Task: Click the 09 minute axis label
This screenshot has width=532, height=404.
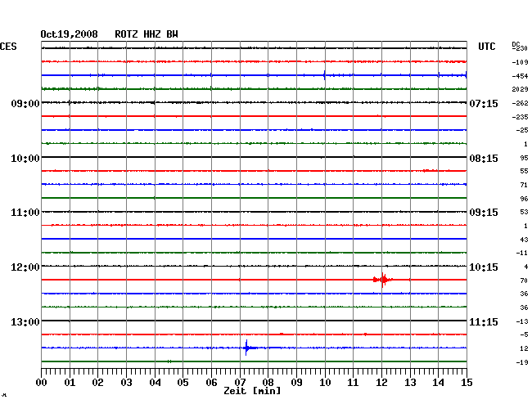Action: [296, 383]
